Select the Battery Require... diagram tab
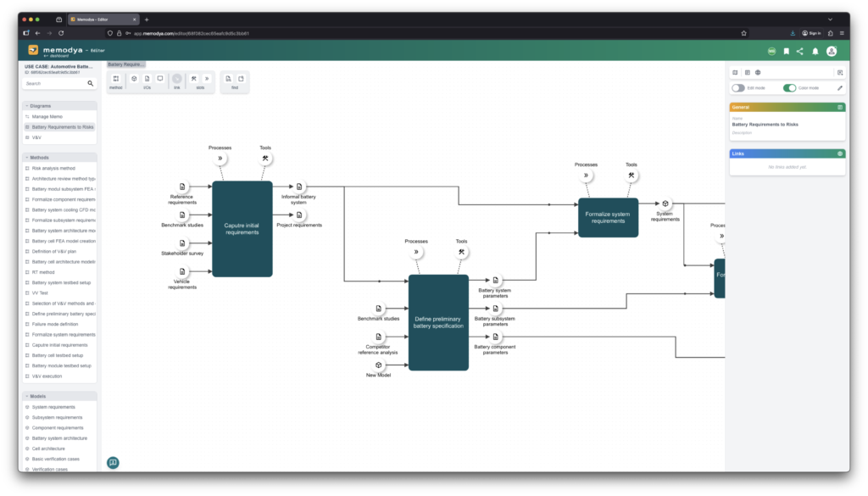The width and height of the screenshot is (868, 496). coord(126,64)
